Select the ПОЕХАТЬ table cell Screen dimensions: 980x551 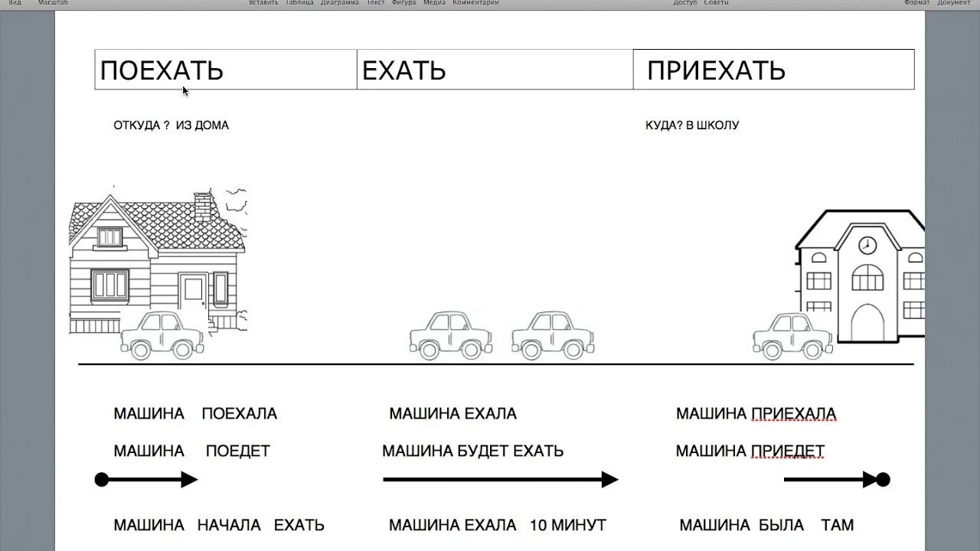tap(226, 70)
